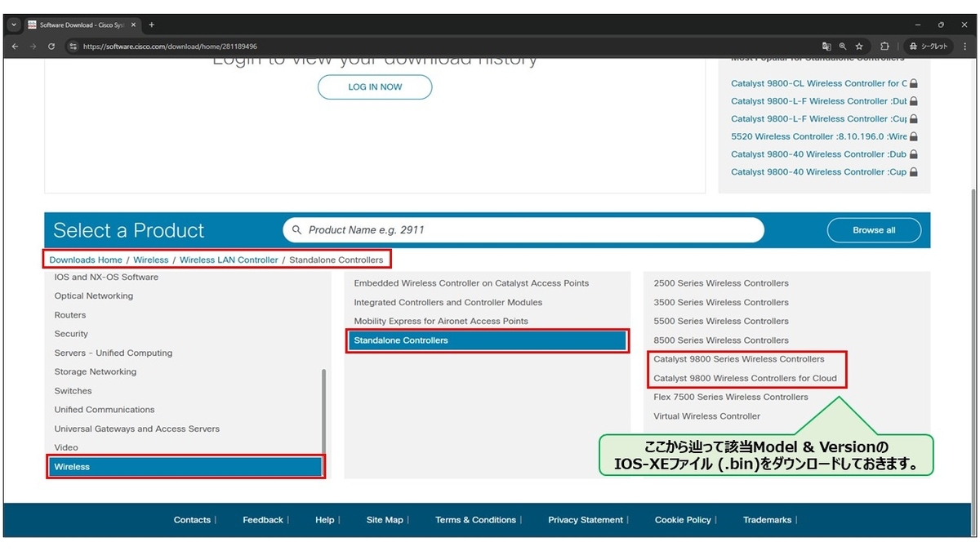Open Catalyst 9800-CL Wireless Controller popular link
Viewport: 980px width, 551px height.
(819, 83)
